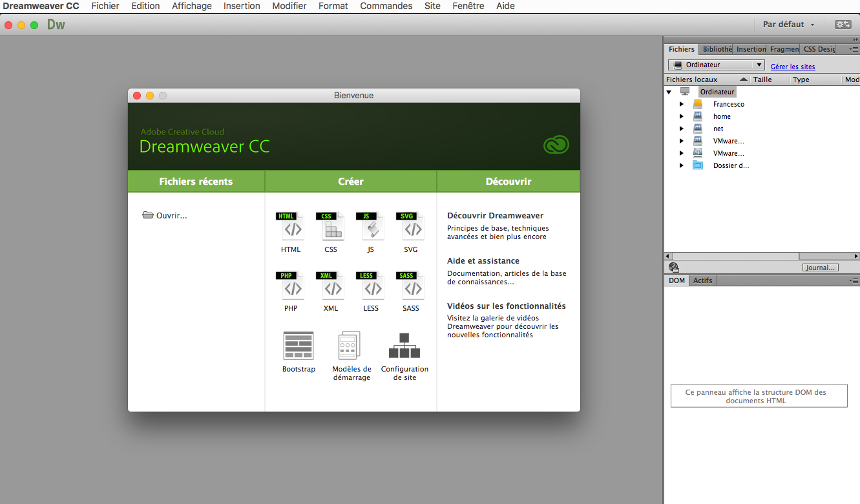This screenshot has height=504, width=860.
Task: Create a new LESS file icon
Action: coord(370,286)
